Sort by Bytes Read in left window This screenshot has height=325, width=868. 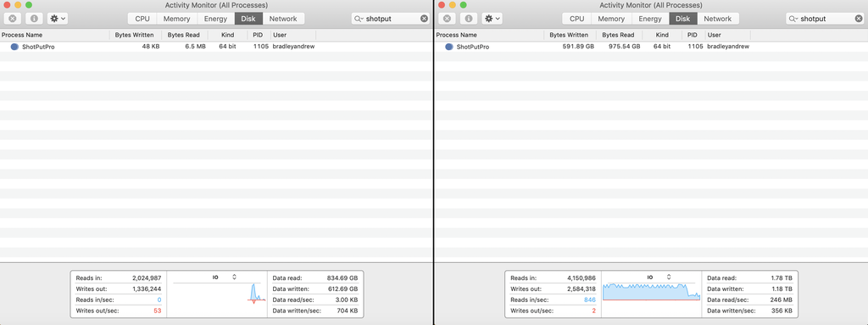point(184,35)
